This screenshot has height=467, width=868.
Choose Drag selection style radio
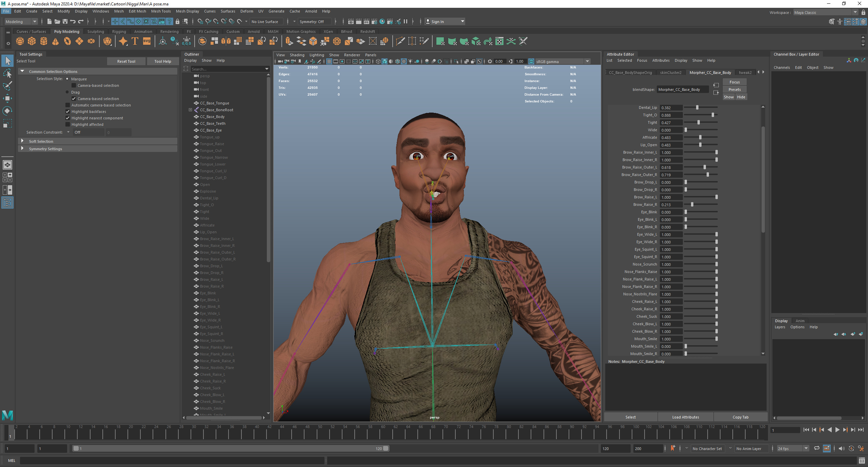67,92
